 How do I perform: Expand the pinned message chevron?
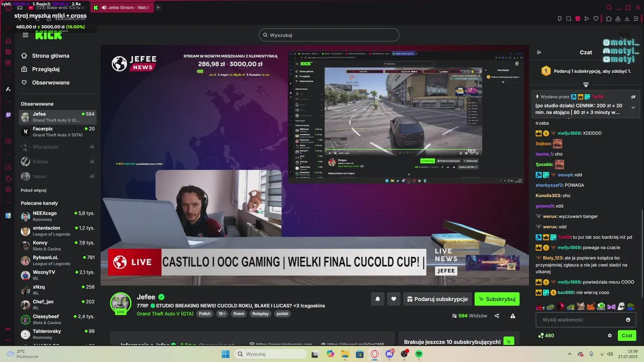[633, 108]
